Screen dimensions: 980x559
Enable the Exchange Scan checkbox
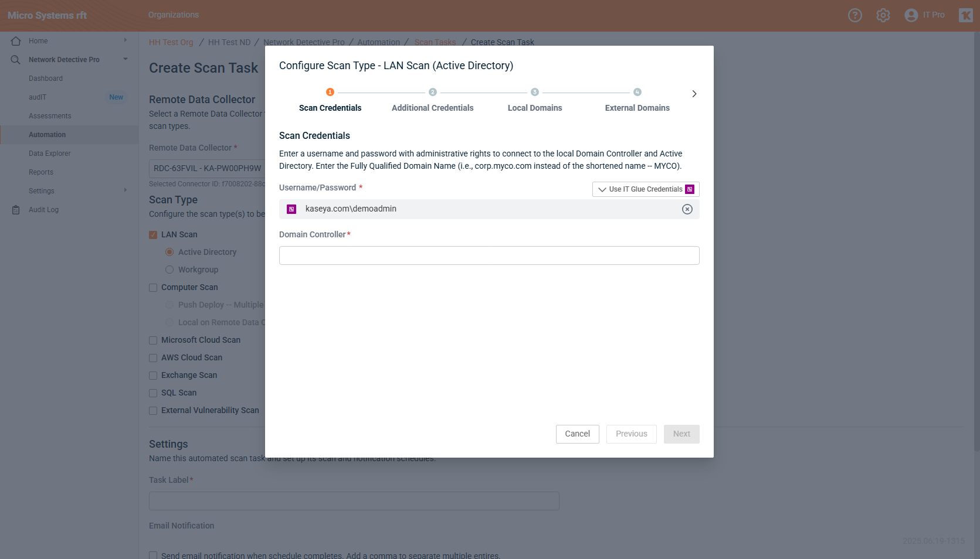(x=153, y=376)
